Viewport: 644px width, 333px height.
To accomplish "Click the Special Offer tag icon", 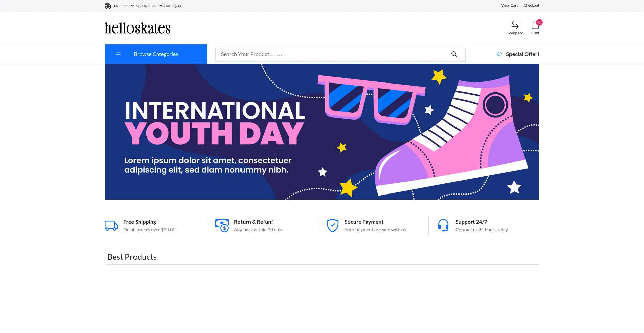I will tap(499, 54).
